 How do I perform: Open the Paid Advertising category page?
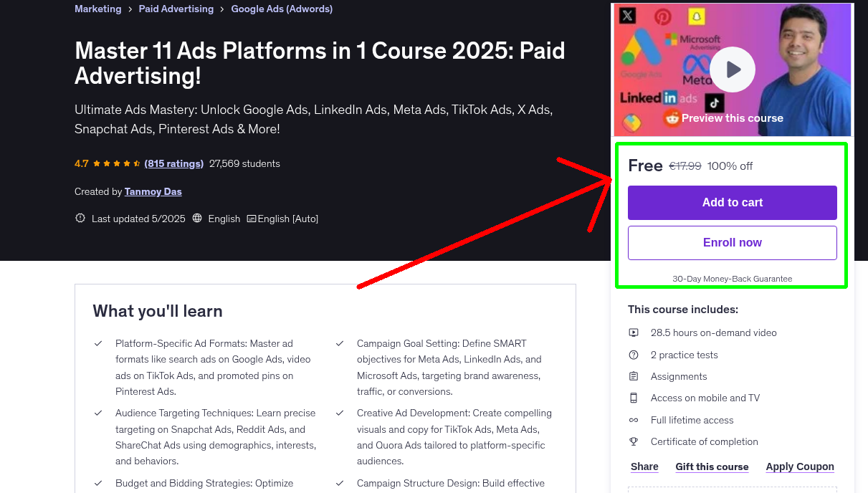tap(176, 9)
